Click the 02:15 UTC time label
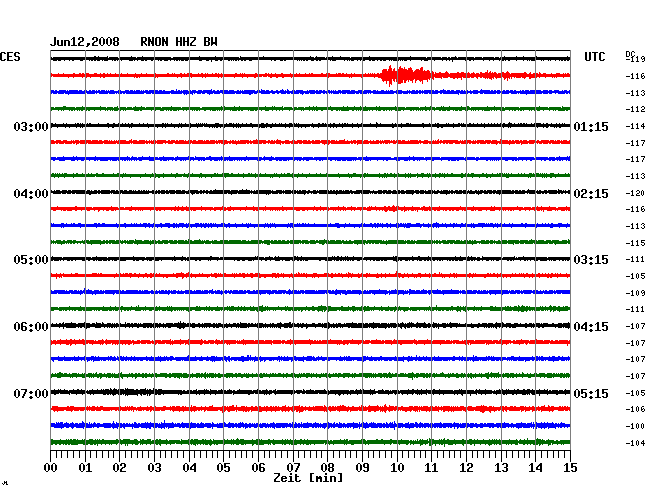The height and width of the screenshot is (494, 650). 591,194
